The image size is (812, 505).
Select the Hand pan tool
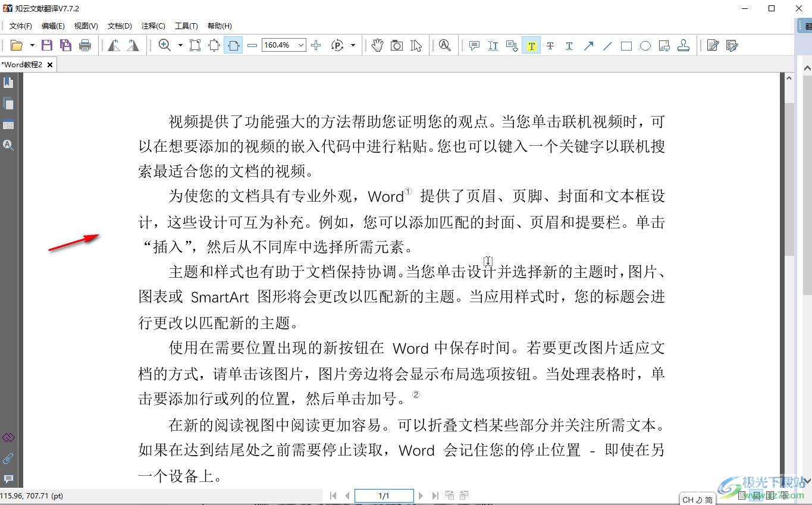[x=377, y=45]
